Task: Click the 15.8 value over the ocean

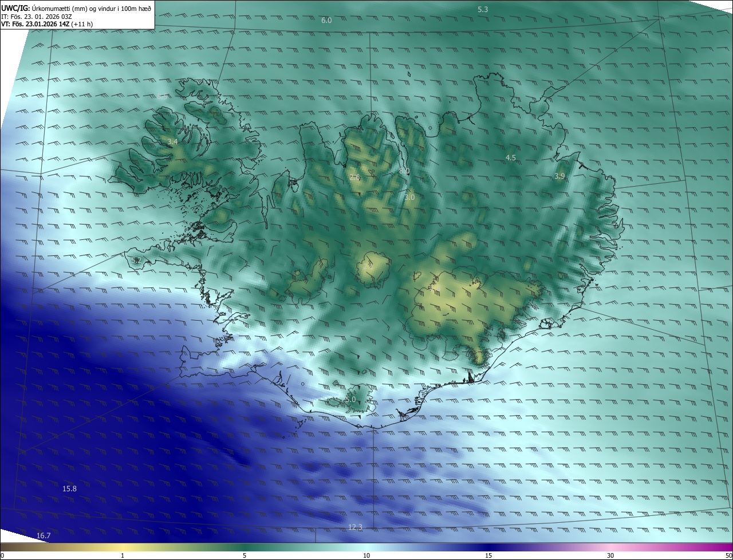Action: tap(69, 488)
